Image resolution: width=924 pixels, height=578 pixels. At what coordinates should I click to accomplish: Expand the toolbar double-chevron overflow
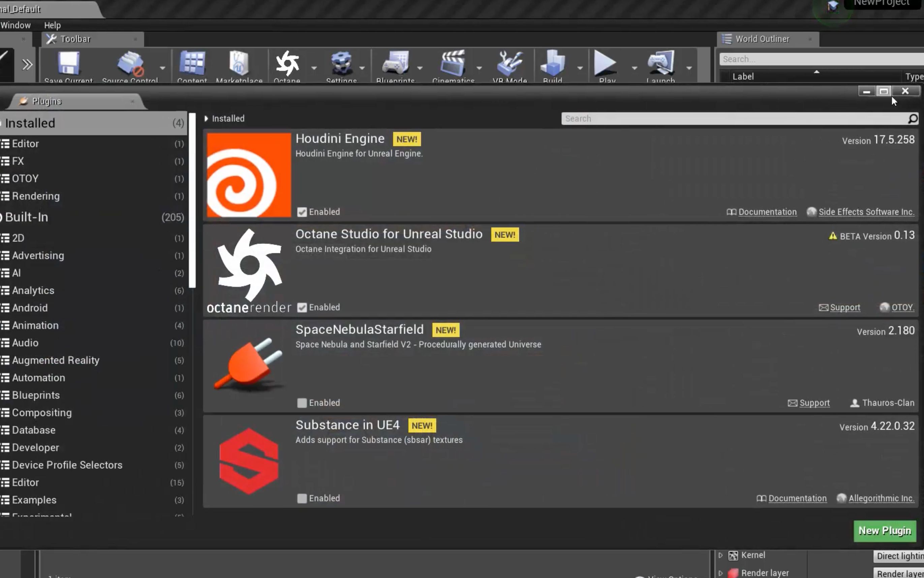point(27,65)
